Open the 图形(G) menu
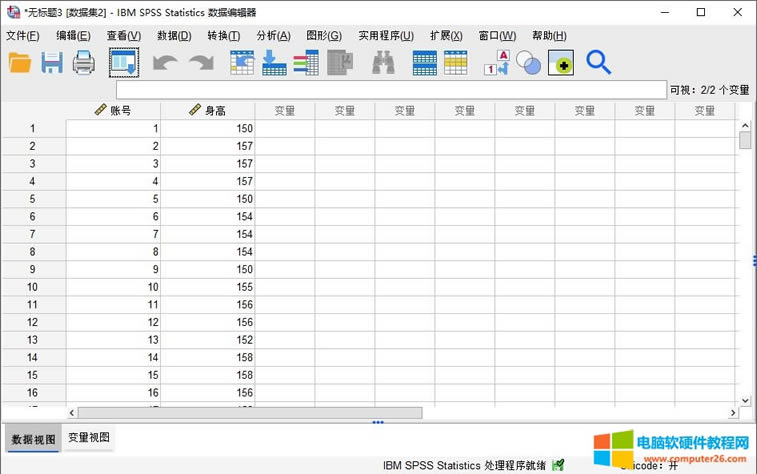The width and height of the screenshot is (757, 474). point(324,36)
